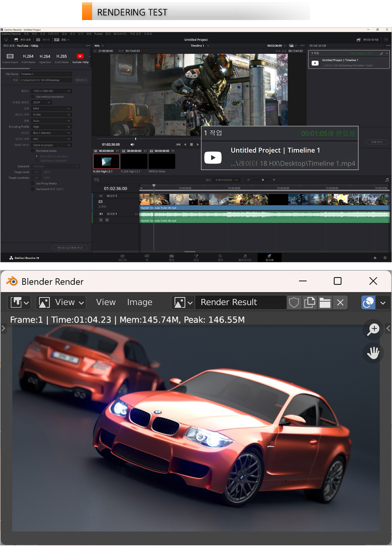Viewport: 392px width, 547px height.
Task: Open image file with Blender's folder icon
Action: coord(325,302)
